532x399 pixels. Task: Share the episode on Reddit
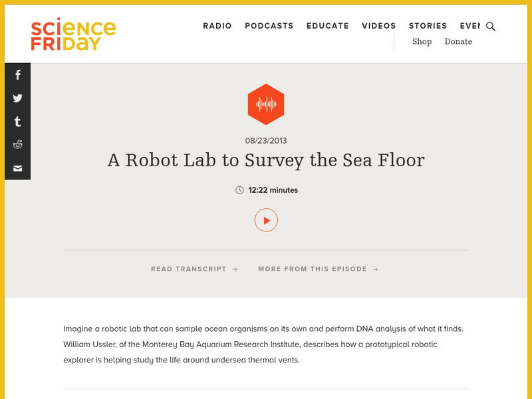point(18,145)
